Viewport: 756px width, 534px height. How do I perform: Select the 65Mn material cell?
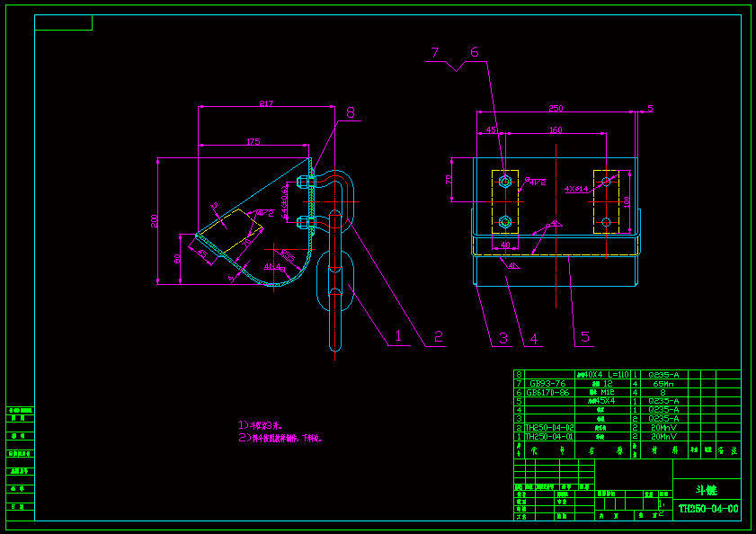coord(663,383)
